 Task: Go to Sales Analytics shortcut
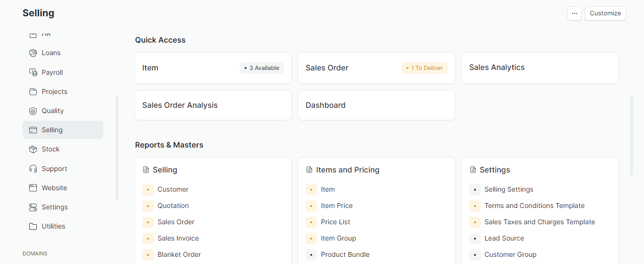540,68
